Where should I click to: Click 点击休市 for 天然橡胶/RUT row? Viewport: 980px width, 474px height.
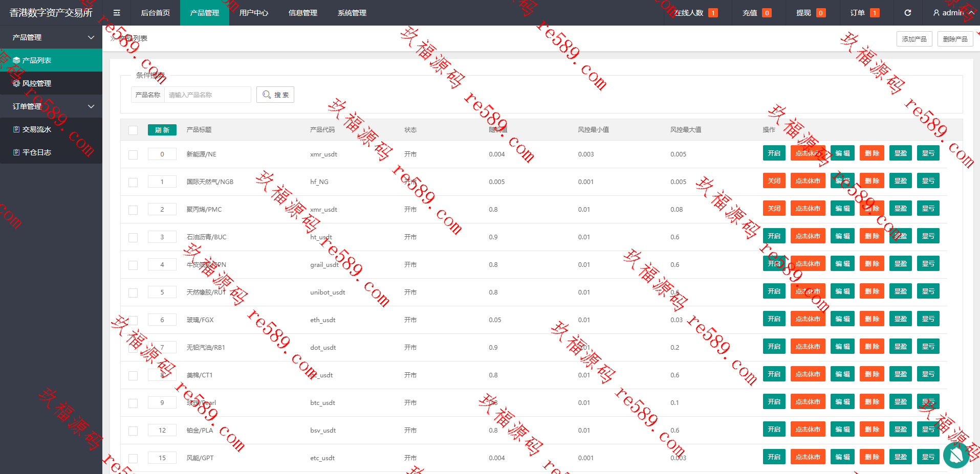(x=808, y=291)
